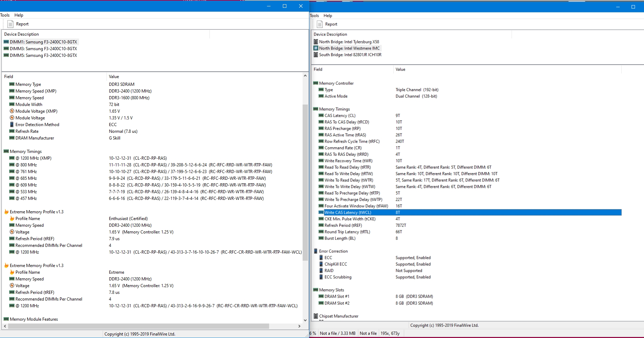Click Module Voltage (XMP) lightning icon
This screenshot has height=338, width=644.
12,111
